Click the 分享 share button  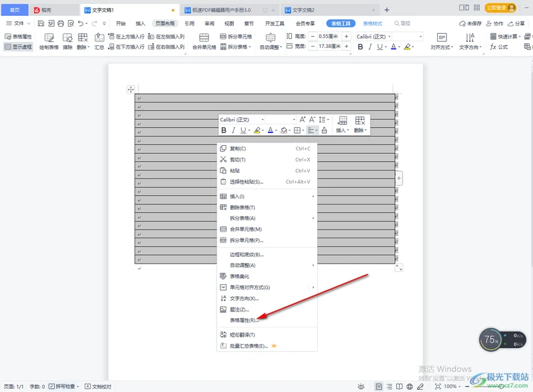point(516,23)
